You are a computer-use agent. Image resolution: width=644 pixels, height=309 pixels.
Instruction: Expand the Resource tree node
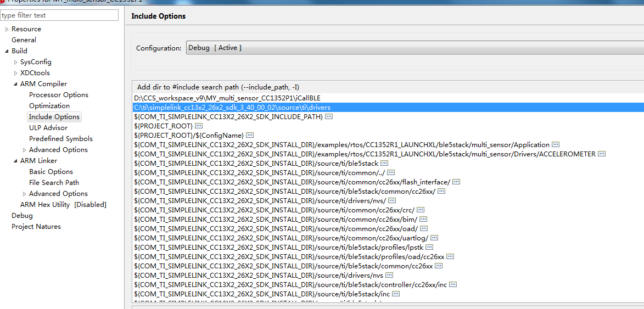(x=7, y=29)
